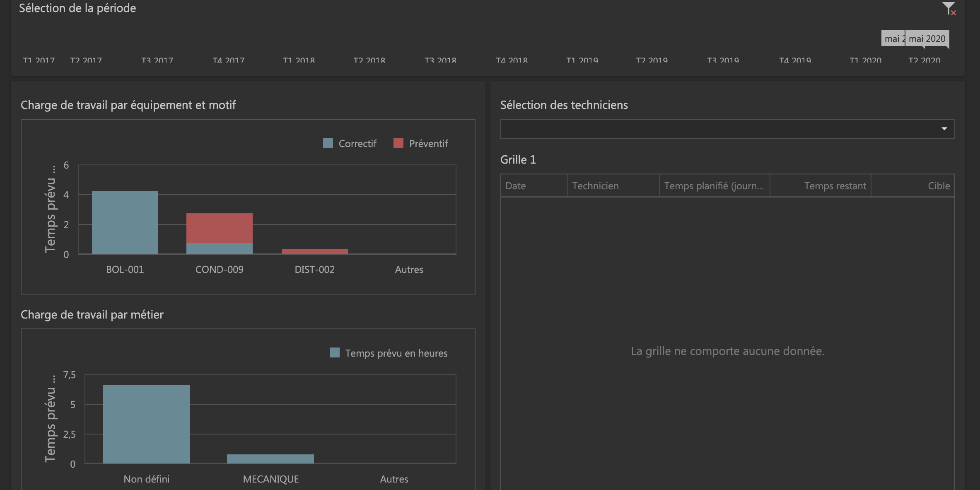Sort grid by the Technicien column

point(613,186)
